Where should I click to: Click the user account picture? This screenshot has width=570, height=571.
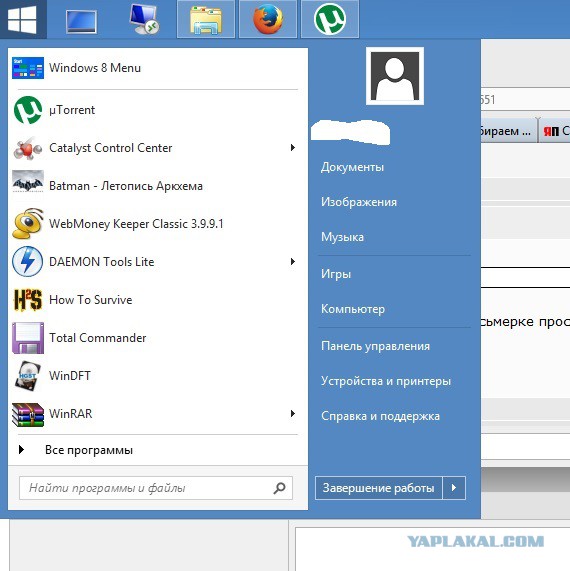tap(395, 76)
